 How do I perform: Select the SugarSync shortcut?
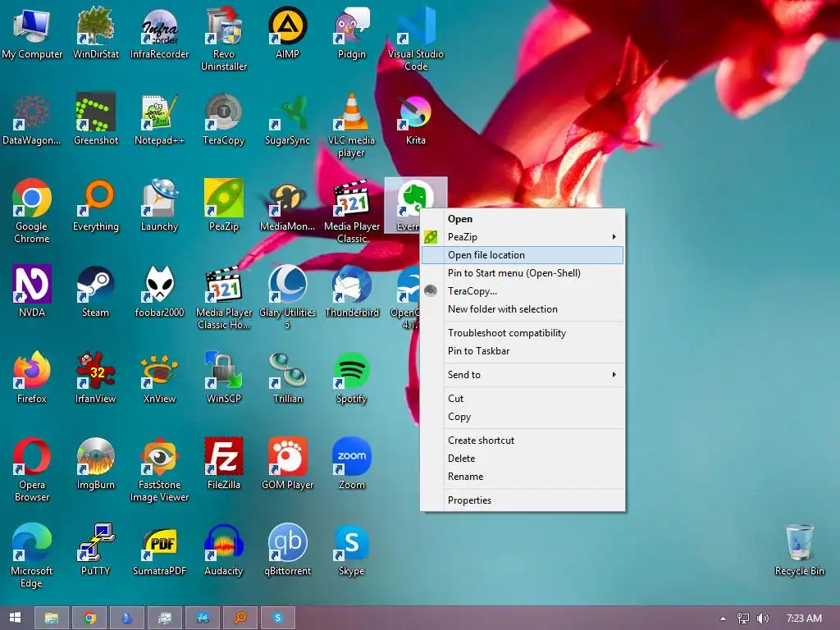pos(288,119)
